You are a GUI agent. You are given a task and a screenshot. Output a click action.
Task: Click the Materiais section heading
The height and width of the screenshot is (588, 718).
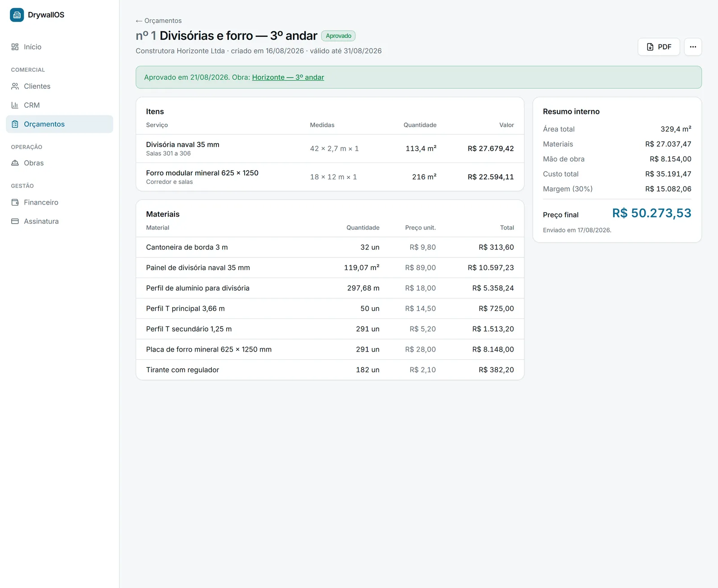coord(163,214)
